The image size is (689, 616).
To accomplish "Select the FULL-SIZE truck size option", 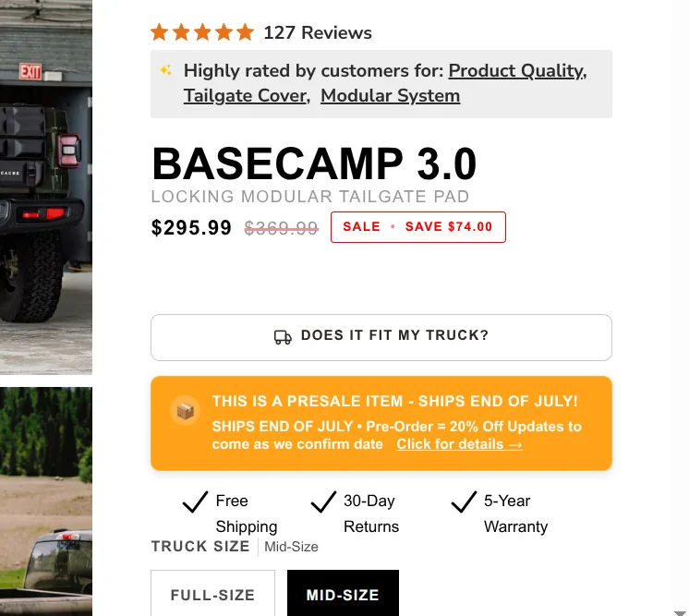I will 212,594.
